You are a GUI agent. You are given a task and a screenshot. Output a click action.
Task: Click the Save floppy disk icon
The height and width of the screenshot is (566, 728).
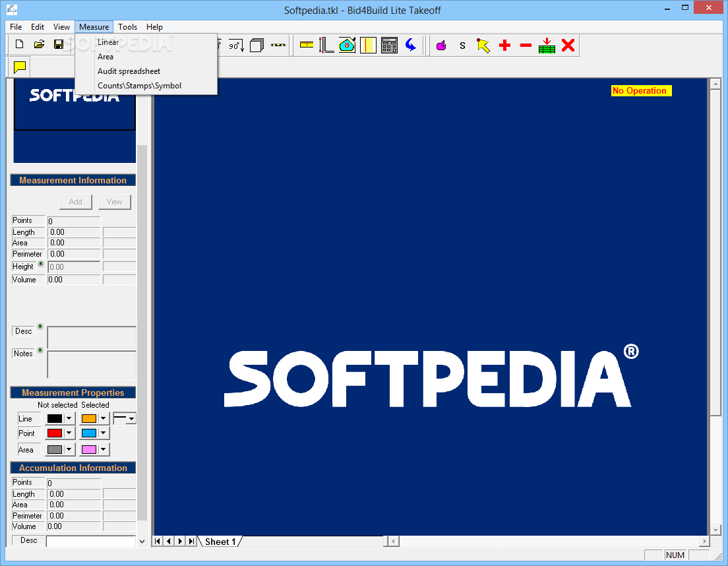click(59, 45)
